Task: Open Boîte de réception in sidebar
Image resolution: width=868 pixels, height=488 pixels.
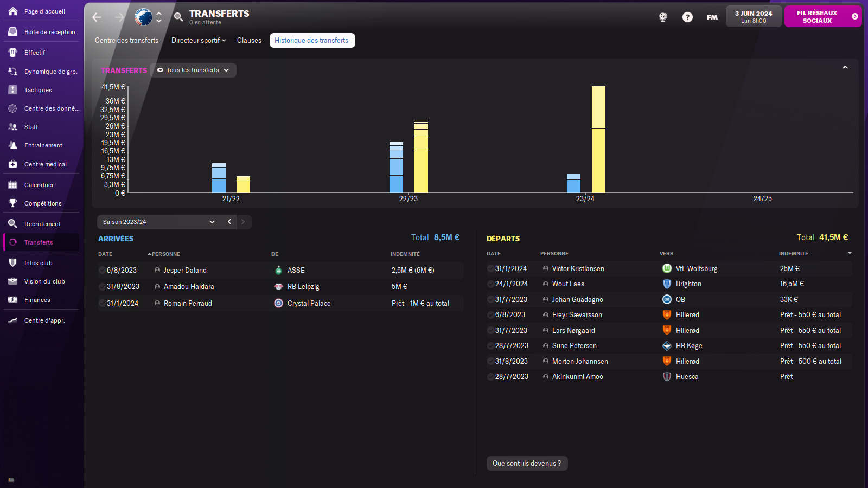Action: (x=49, y=32)
